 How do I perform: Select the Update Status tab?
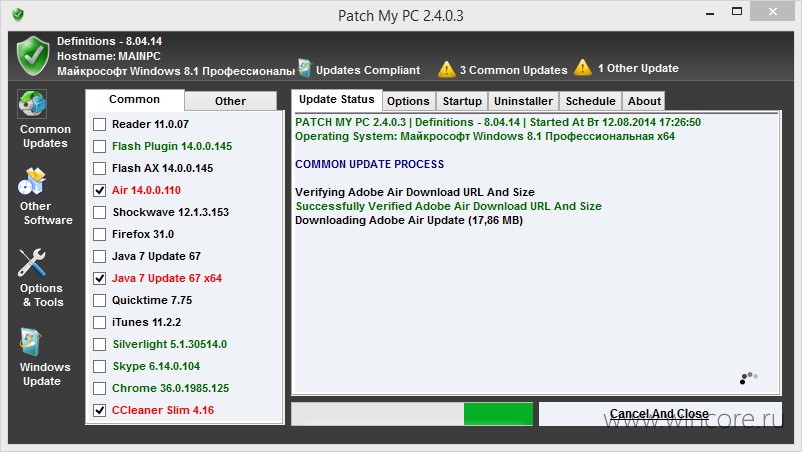click(x=337, y=100)
